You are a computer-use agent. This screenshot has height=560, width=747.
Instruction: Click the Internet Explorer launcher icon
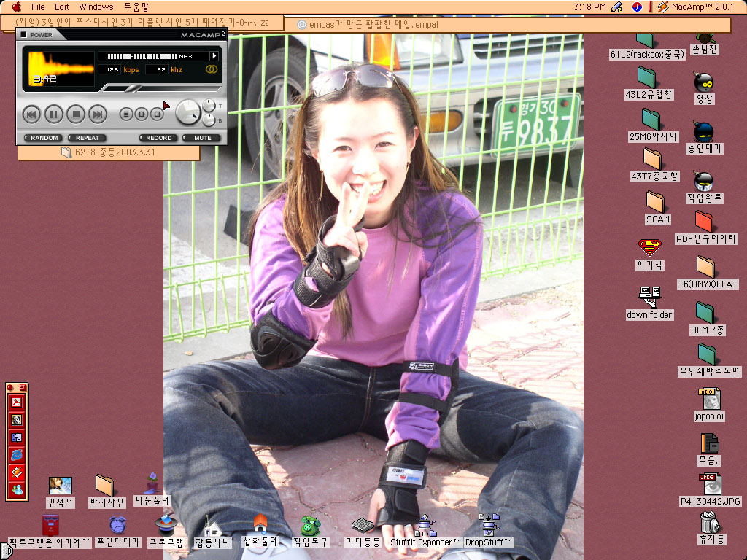[16, 454]
